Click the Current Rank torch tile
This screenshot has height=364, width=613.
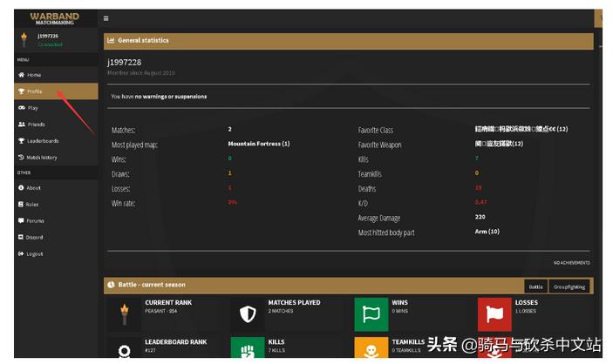click(x=124, y=313)
